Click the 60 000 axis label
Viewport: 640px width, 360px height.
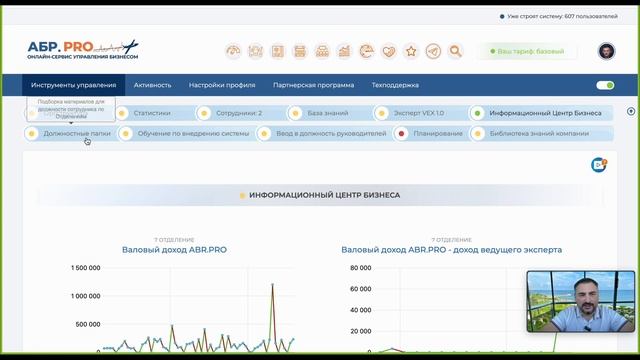(x=360, y=289)
